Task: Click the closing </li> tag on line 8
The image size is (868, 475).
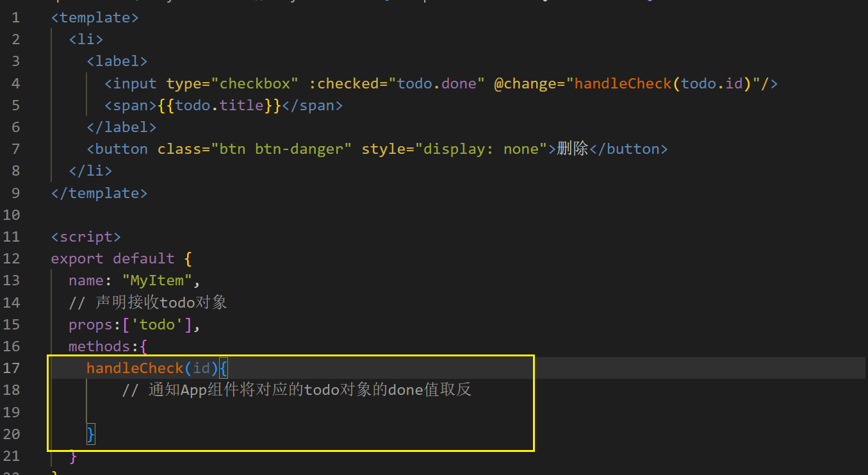Action: click(91, 171)
